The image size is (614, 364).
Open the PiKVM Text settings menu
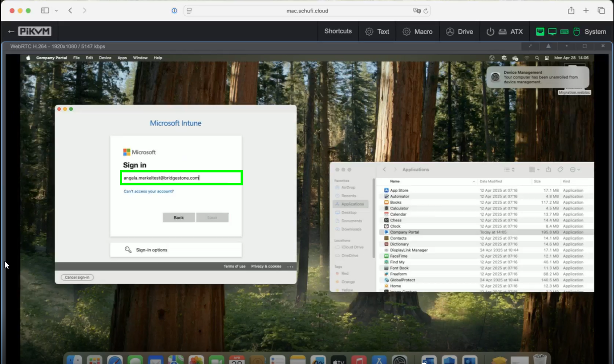point(377,32)
